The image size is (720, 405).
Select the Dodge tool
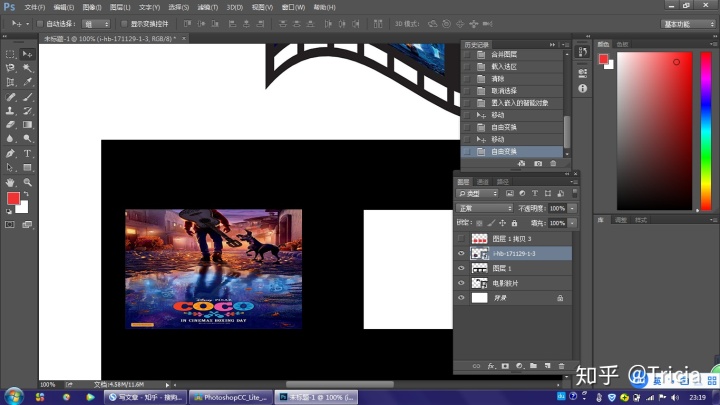click(x=28, y=138)
